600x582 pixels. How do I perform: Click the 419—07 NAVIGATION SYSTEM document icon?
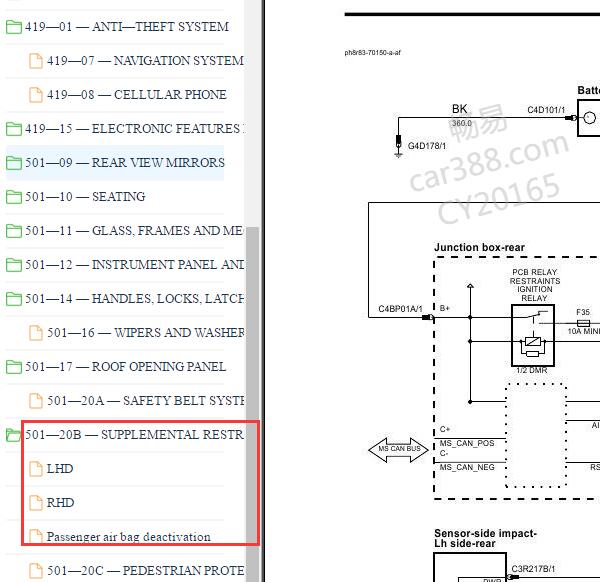click(36, 61)
